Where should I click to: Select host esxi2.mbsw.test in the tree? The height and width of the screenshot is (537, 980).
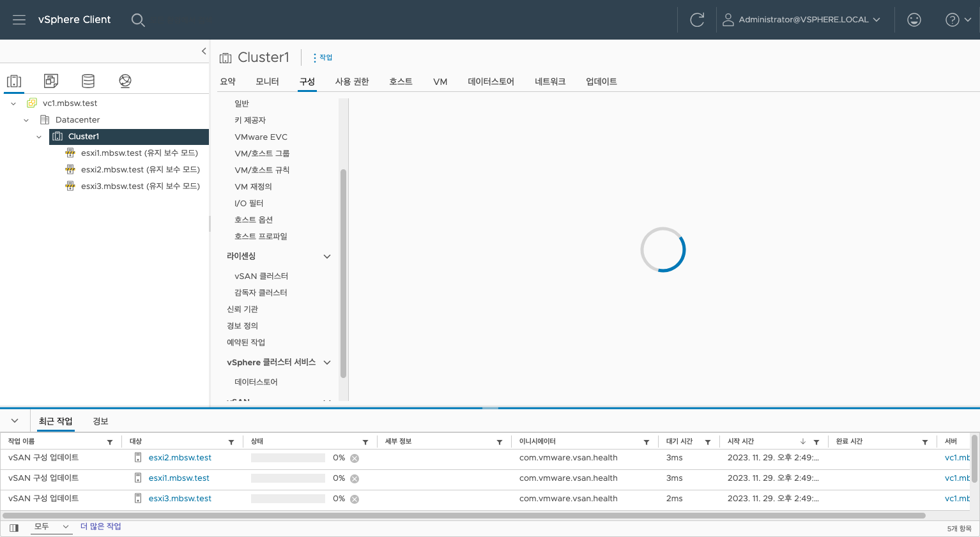tap(140, 170)
